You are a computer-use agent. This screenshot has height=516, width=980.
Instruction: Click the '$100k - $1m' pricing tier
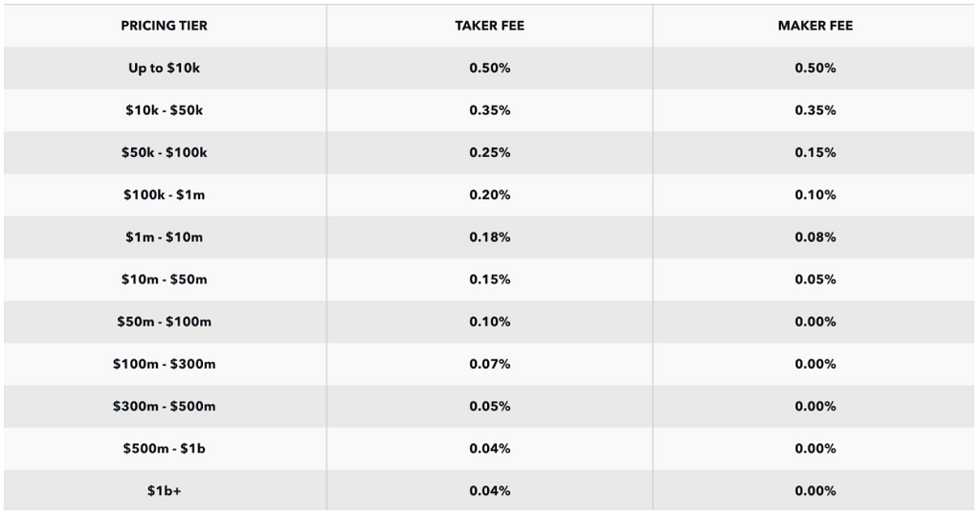point(164,194)
